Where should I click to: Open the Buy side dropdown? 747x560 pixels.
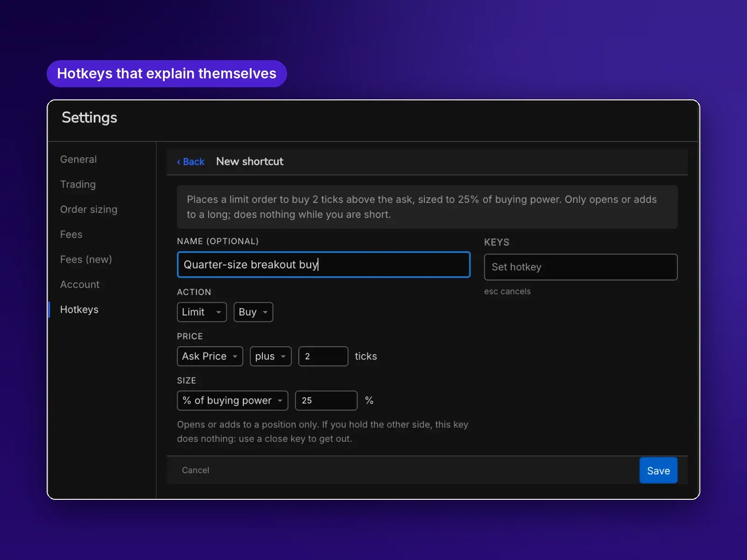[253, 312]
